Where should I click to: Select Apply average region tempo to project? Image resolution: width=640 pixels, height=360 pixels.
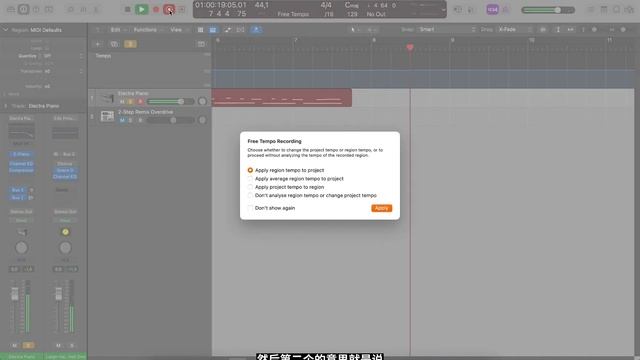point(250,179)
